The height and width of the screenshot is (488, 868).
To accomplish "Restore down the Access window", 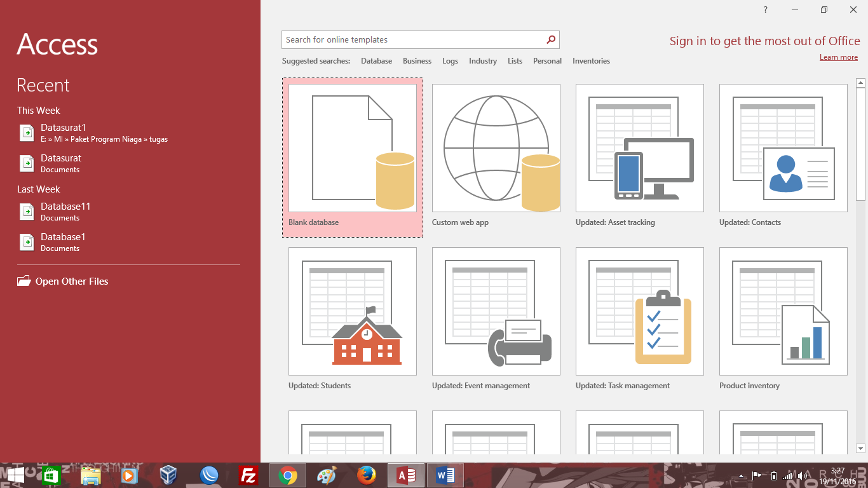I will [x=824, y=10].
